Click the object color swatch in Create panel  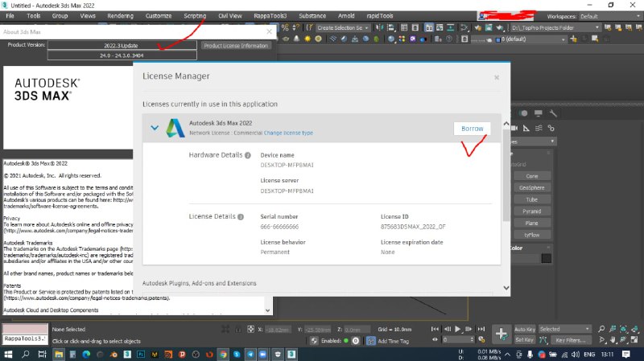546,258
